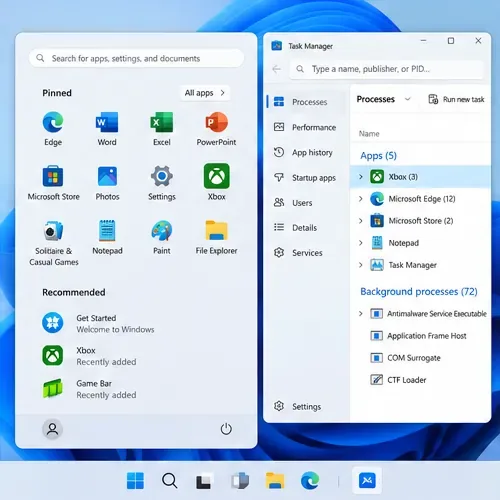500x500 pixels.
Task: Launch Xbox from pinned grid
Action: (217, 182)
